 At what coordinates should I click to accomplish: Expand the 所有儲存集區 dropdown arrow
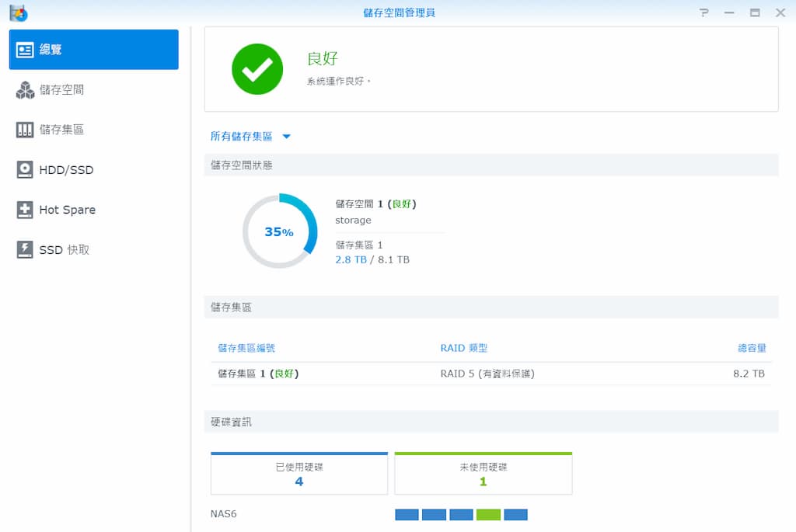[x=286, y=137]
